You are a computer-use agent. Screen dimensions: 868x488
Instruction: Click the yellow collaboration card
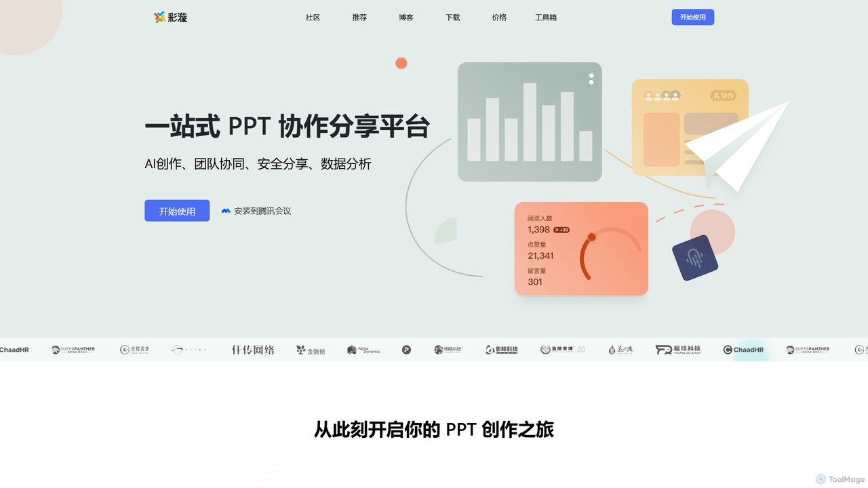click(x=690, y=127)
